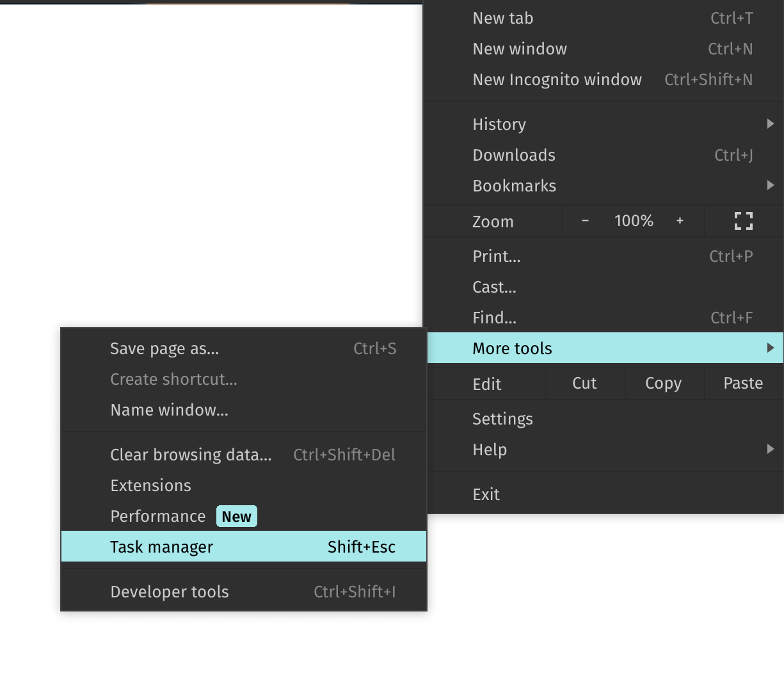Open the Downloads page
Screen dimensions: 784x680
(x=513, y=154)
